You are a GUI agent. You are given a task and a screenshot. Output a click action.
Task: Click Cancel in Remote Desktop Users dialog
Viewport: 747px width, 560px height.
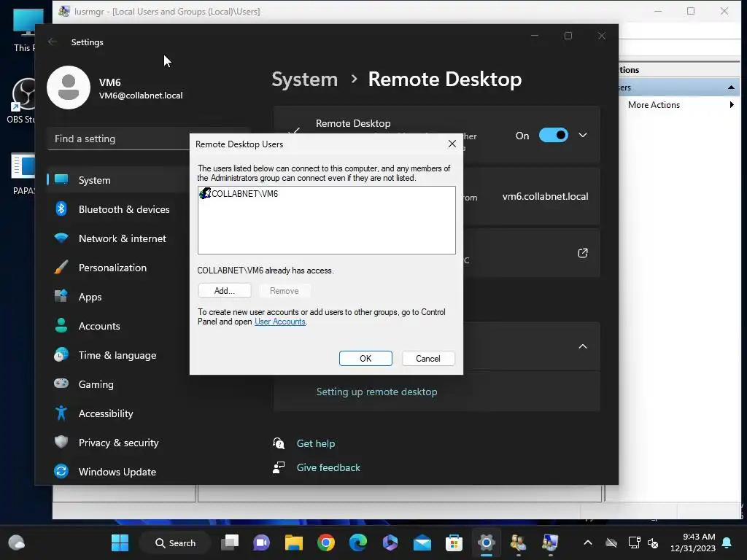click(427, 359)
